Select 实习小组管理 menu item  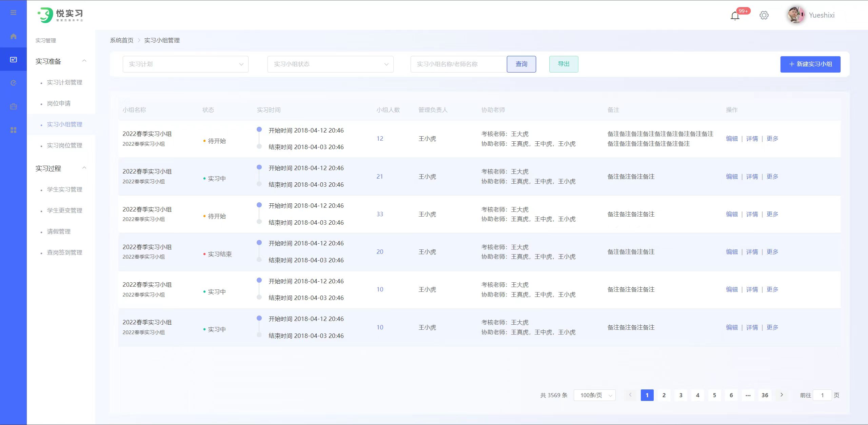(64, 124)
